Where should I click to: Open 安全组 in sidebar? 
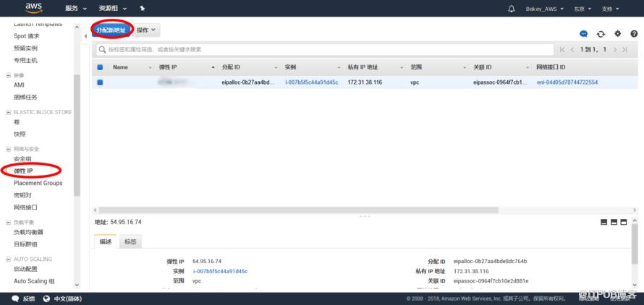pos(22,158)
